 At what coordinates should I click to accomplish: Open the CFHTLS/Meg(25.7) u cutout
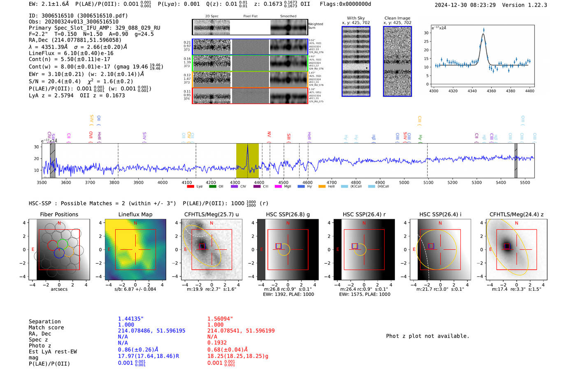(x=211, y=250)
